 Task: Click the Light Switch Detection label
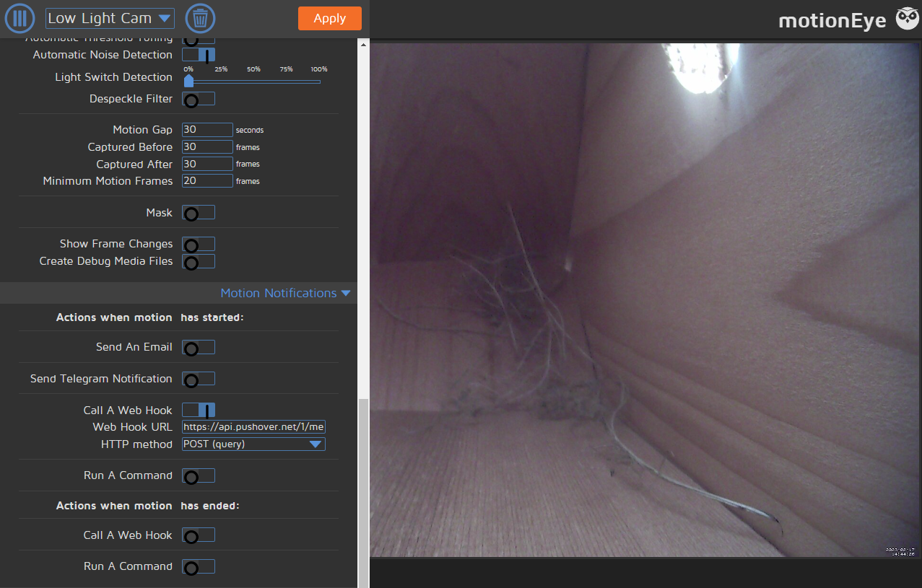(x=114, y=77)
